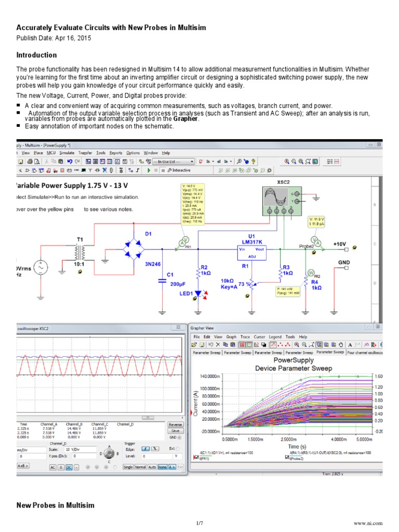Viewport: 399px width, 532px height.
Task: Click the Grapher copy icon
Action: [x=225, y=345]
